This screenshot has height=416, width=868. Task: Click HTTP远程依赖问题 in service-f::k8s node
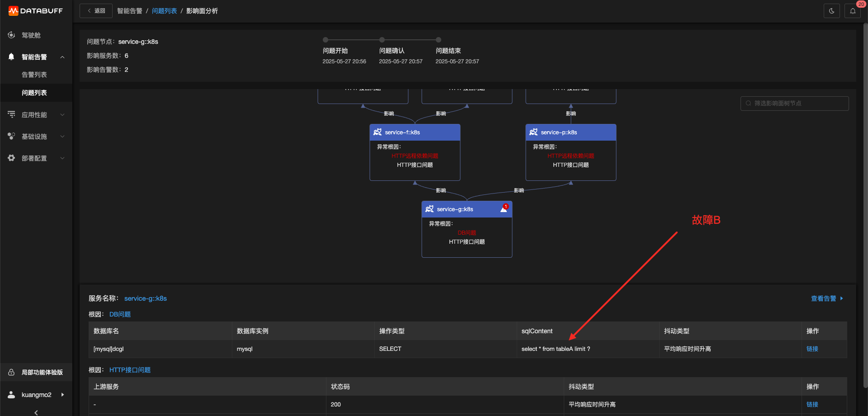pyautogui.click(x=415, y=156)
